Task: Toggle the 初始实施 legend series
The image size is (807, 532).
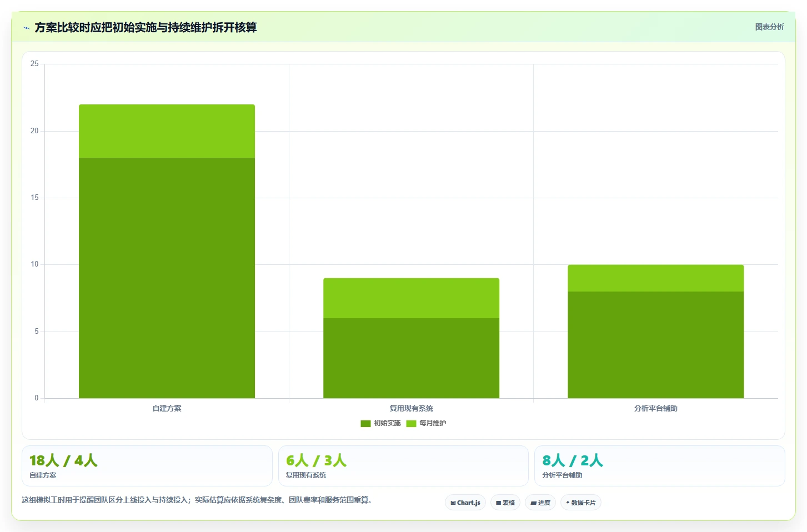Action: coord(380,423)
